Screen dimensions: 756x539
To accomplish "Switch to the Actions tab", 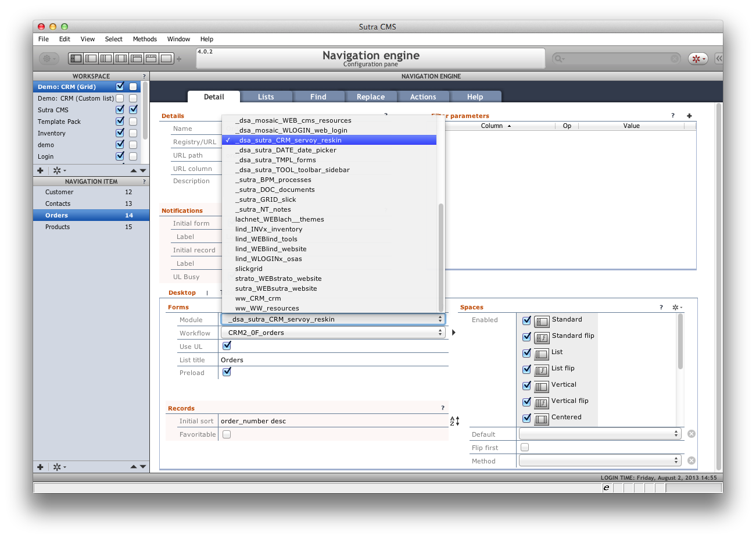I will [x=423, y=97].
